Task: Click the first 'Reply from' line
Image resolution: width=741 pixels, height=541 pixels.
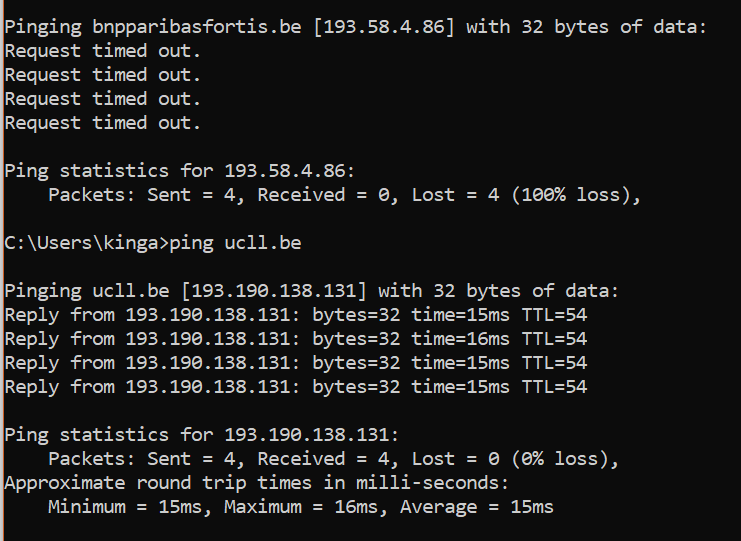Action: click(x=296, y=315)
